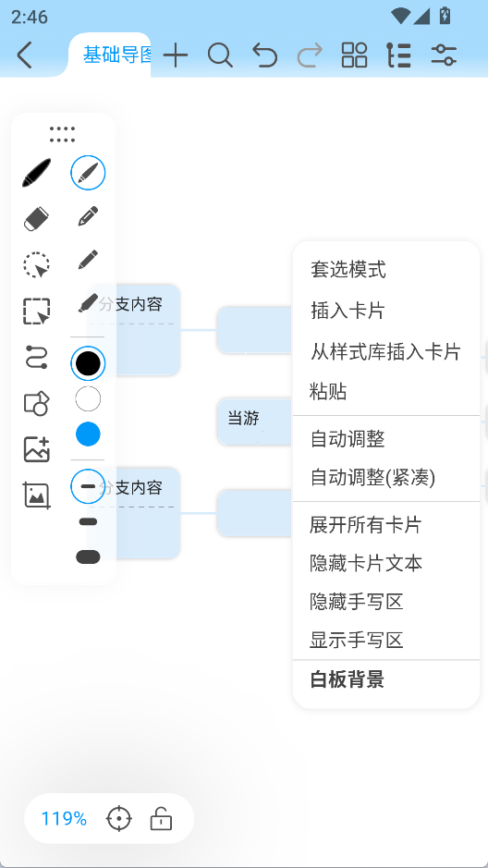Tap the drag handle dots of tool panel

pyautogui.click(x=62, y=134)
